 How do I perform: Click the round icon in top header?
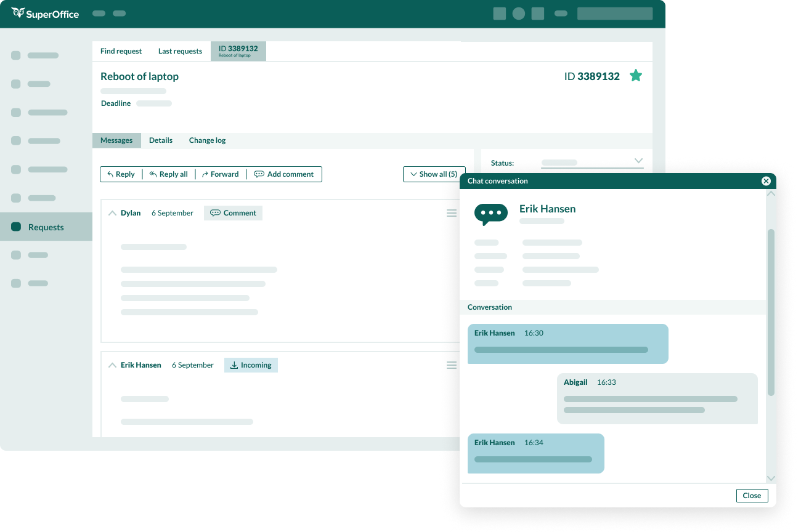click(x=519, y=14)
